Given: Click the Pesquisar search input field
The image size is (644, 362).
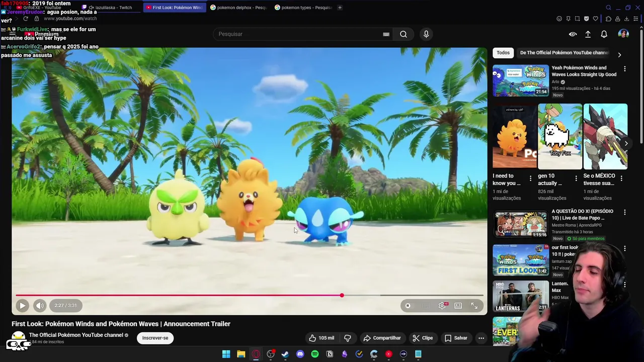Looking at the screenshot, I should coord(299,34).
